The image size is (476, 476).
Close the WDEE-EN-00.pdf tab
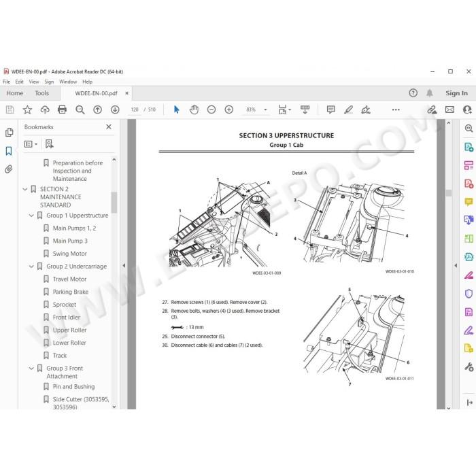pos(127,93)
